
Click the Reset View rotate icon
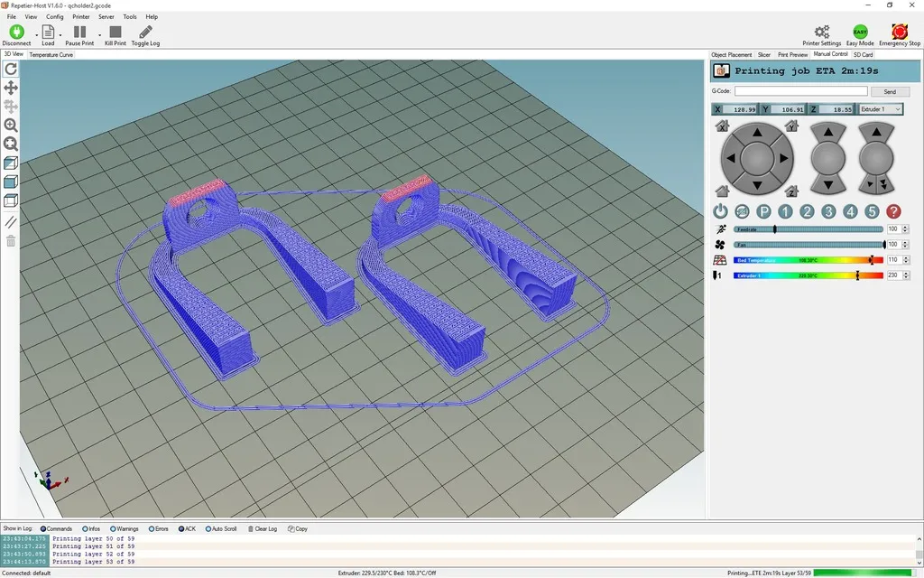[x=11, y=69]
